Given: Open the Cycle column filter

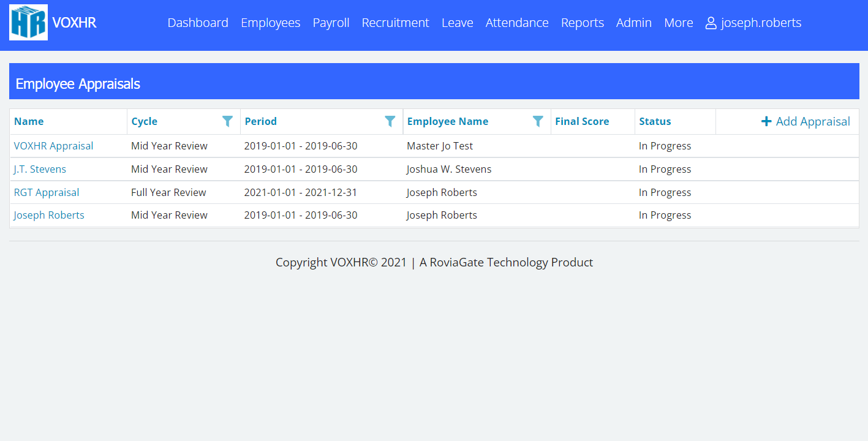Looking at the screenshot, I should coord(227,121).
